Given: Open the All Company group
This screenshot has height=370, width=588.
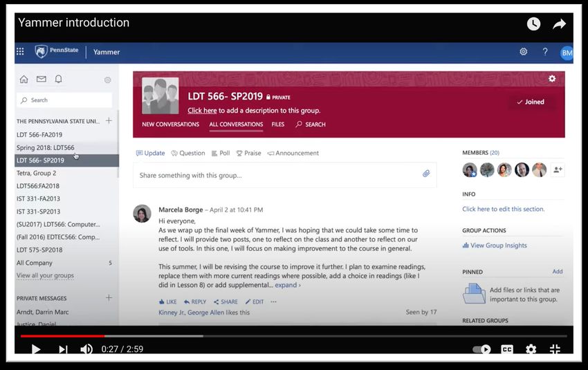Looking at the screenshot, I should [35, 263].
